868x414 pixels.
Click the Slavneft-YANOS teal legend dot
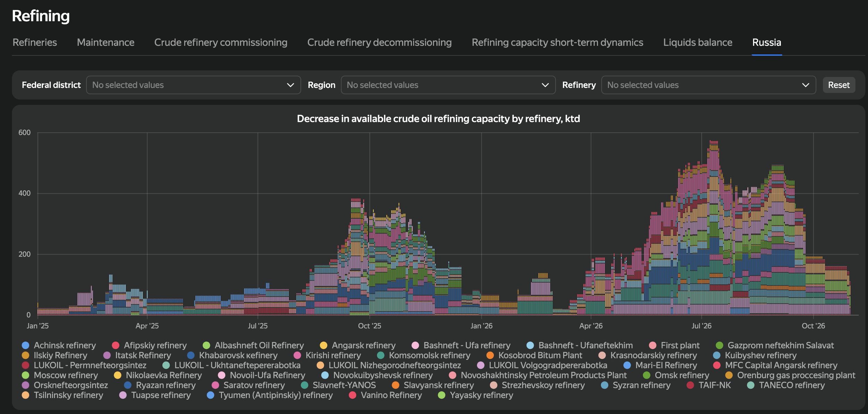tap(304, 385)
